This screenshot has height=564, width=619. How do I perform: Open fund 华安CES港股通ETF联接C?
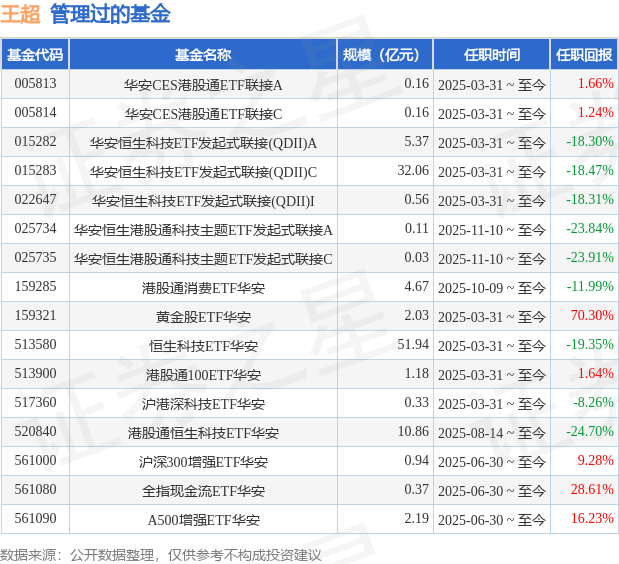pos(203,113)
